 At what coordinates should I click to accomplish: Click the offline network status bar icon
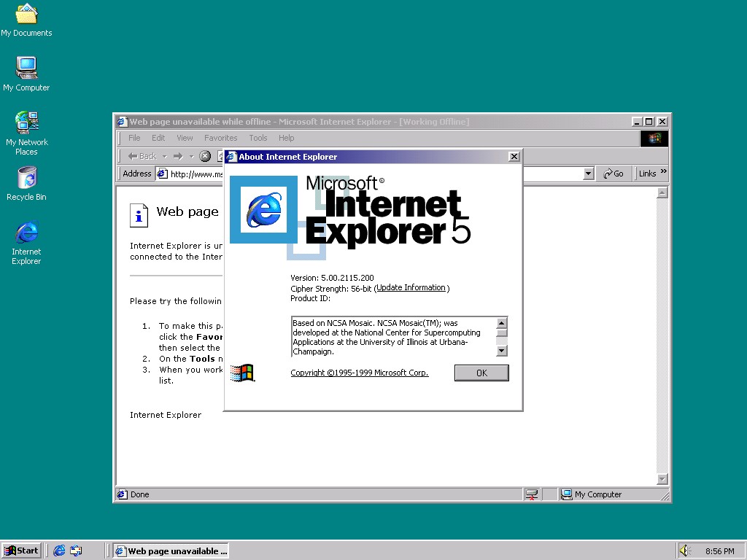[x=532, y=494]
